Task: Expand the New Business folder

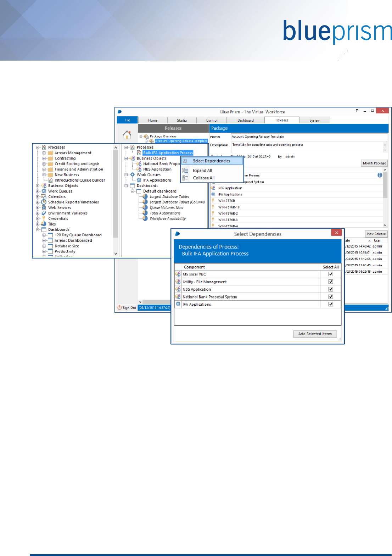Action: coord(44,175)
